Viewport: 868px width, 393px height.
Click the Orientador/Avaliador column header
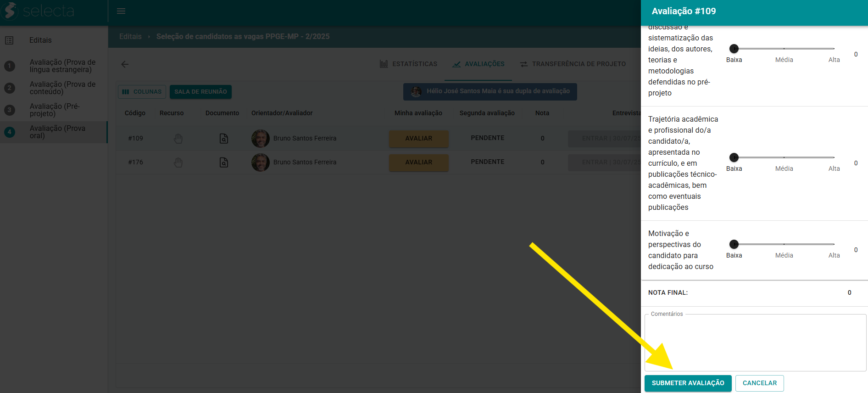(282, 113)
